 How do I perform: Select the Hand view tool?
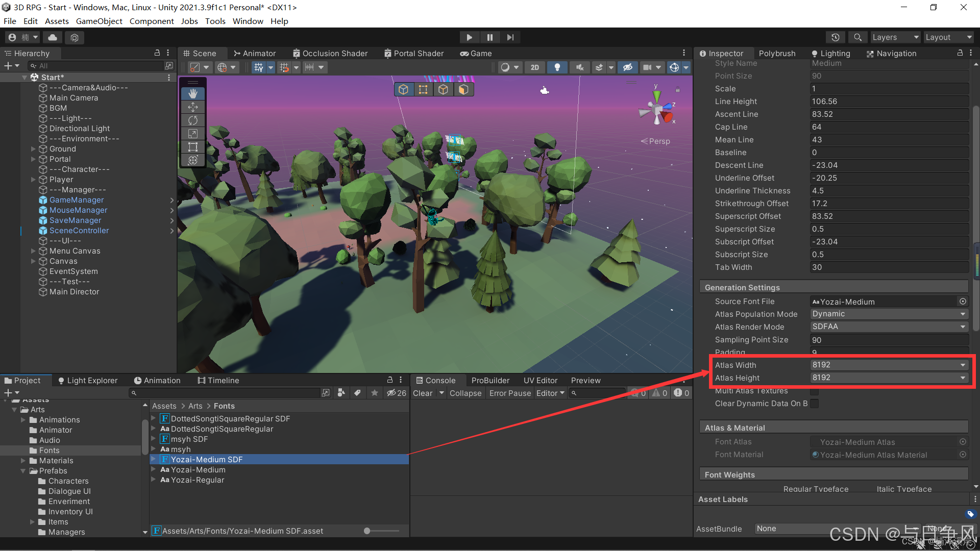(x=193, y=94)
